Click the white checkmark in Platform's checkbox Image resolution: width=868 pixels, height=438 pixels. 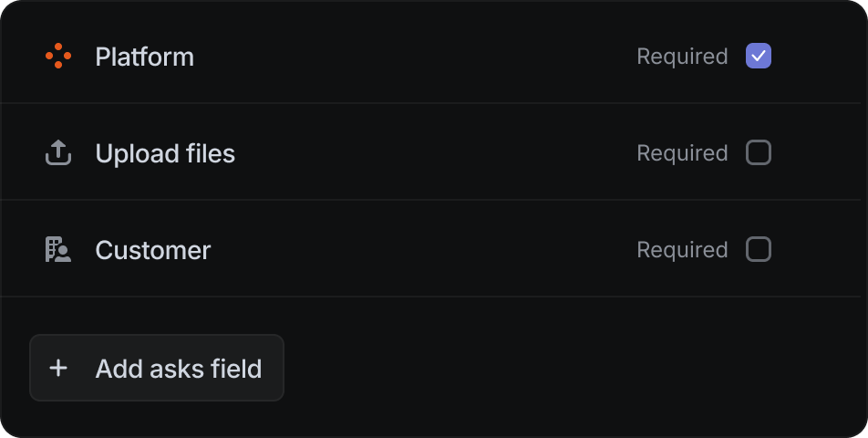coord(759,56)
